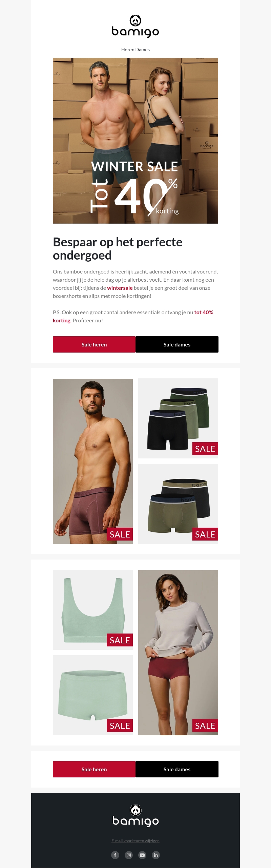Open the woman in grey sweater image
The height and width of the screenshot is (868, 271).
tap(178, 653)
